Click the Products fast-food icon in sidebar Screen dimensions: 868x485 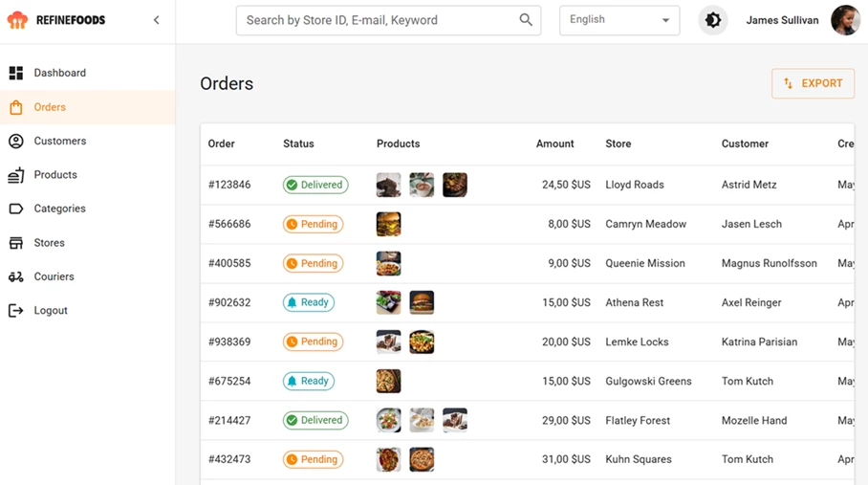tap(16, 175)
